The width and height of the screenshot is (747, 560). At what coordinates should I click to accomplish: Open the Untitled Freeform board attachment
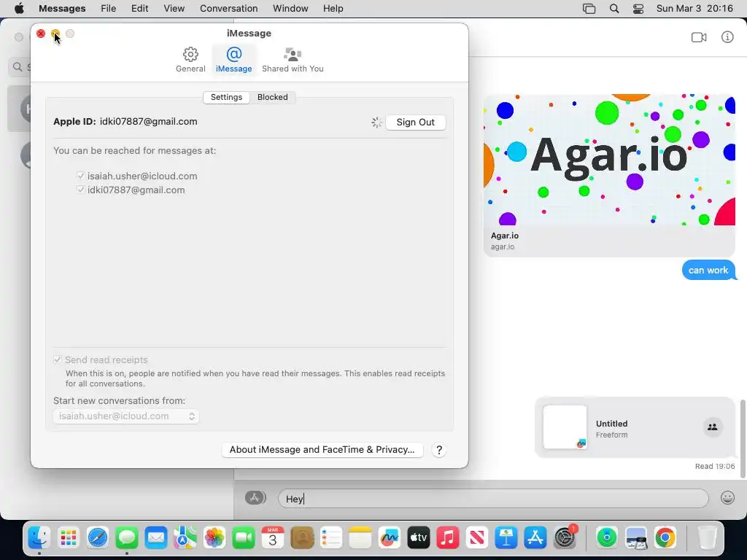(x=635, y=427)
